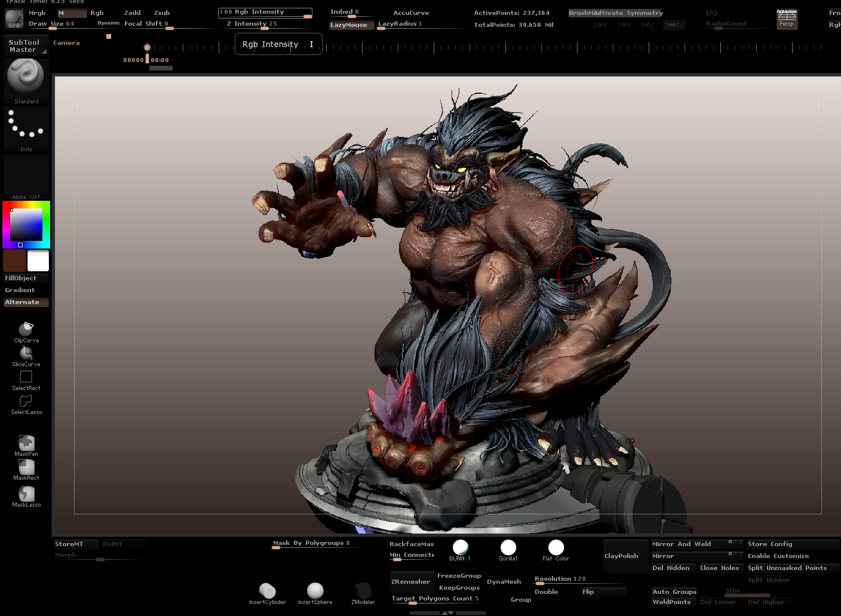
Task: Click the Gradient color button
Action: click(x=26, y=290)
